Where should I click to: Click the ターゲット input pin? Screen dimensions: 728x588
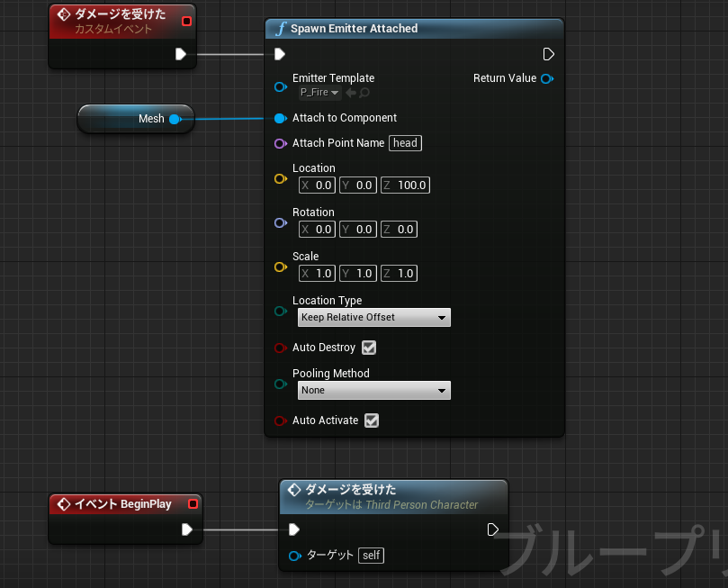(x=295, y=556)
